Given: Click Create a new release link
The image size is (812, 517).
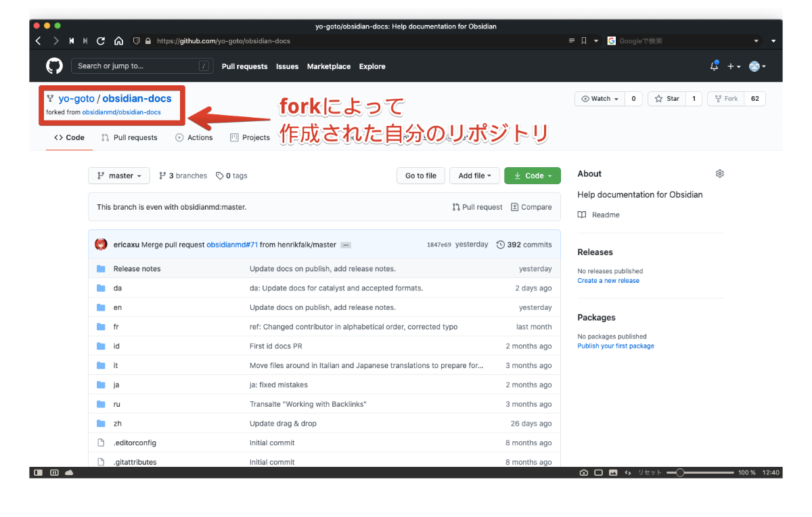Looking at the screenshot, I should pyautogui.click(x=608, y=281).
